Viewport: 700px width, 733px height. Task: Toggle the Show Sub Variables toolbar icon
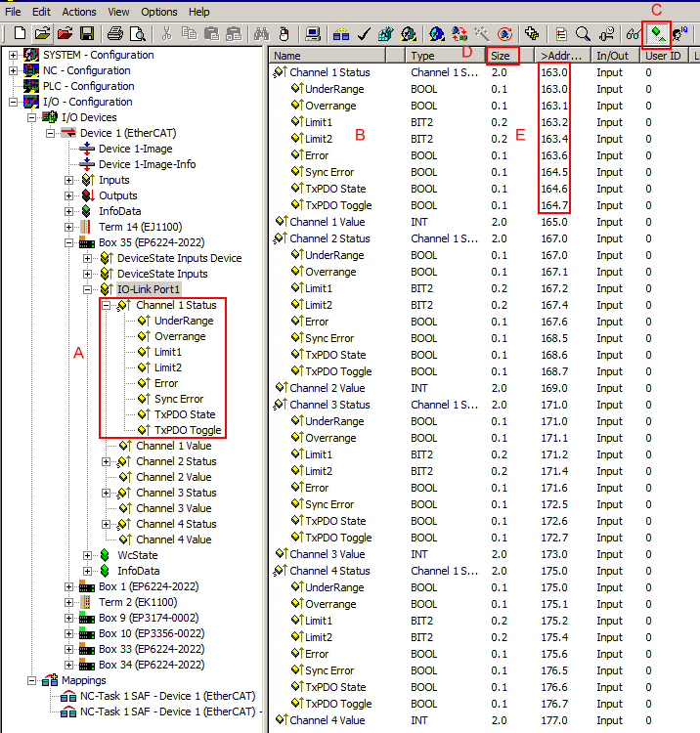pos(657,33)
